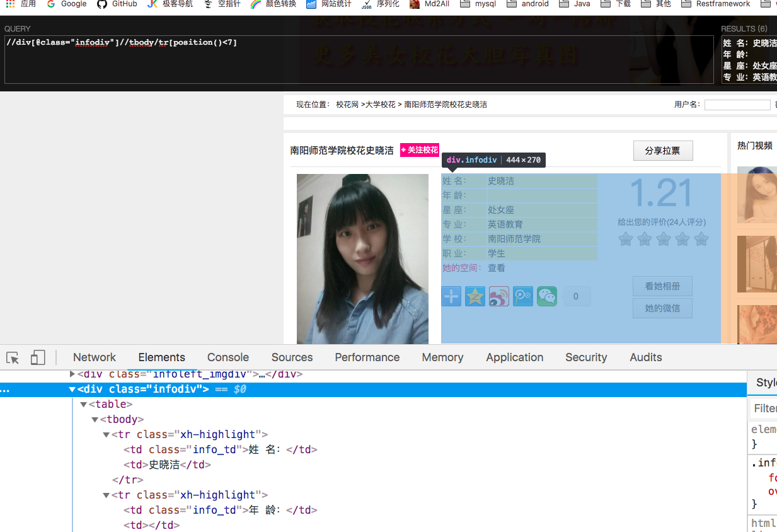777x532 pixels.
Task: Collapse the infodiv div node
Action: point(72,390)
